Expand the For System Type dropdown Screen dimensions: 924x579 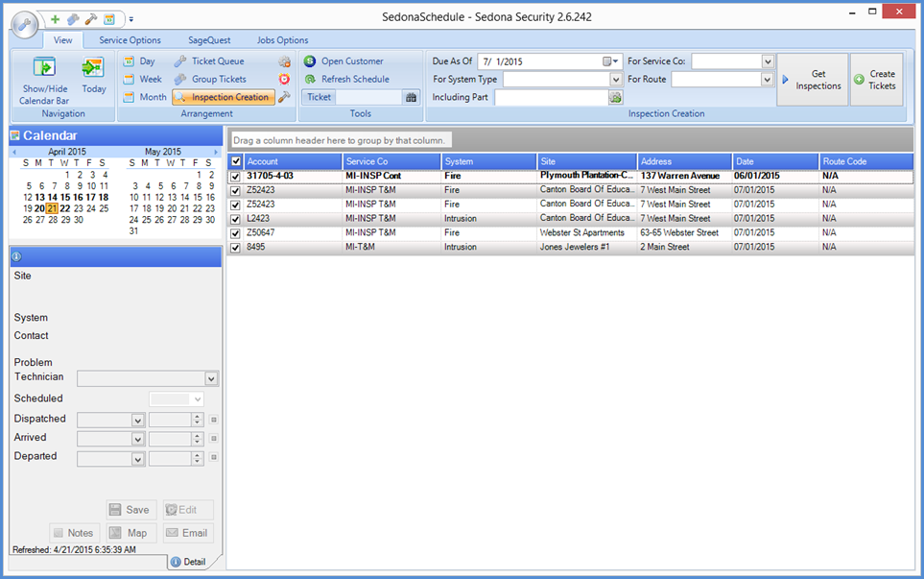coord(615,79)
